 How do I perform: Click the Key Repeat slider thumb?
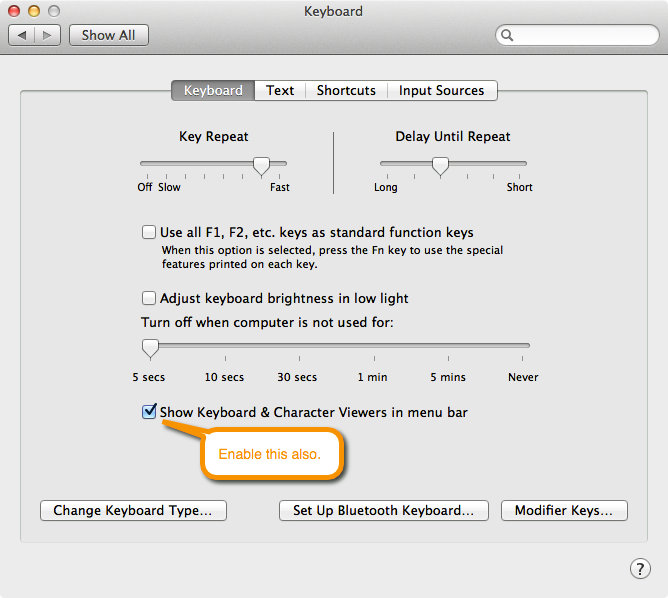[x=261, y=165]
